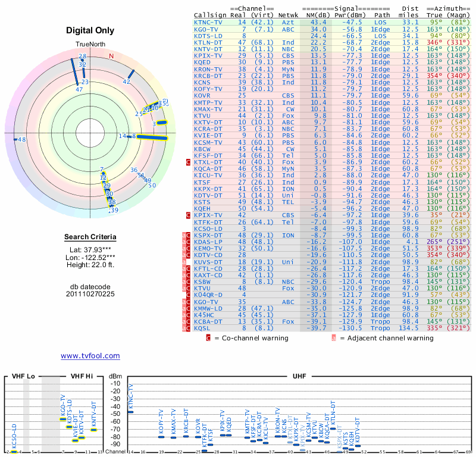476x457 pixels.
Task: Click the KOFY-TV label in the UHF chart
Action: pyautogui.click(x=161, y=422)
